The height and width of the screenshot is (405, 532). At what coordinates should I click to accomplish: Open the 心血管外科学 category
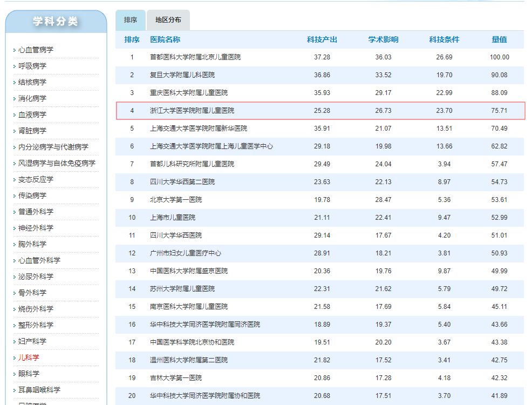point(39,260)
